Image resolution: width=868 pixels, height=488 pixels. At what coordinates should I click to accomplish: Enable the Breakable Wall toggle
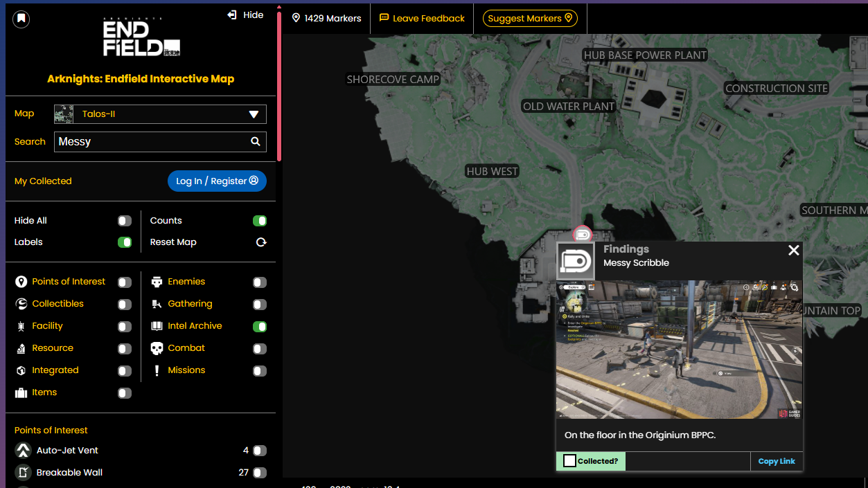[x=260, y=473]
